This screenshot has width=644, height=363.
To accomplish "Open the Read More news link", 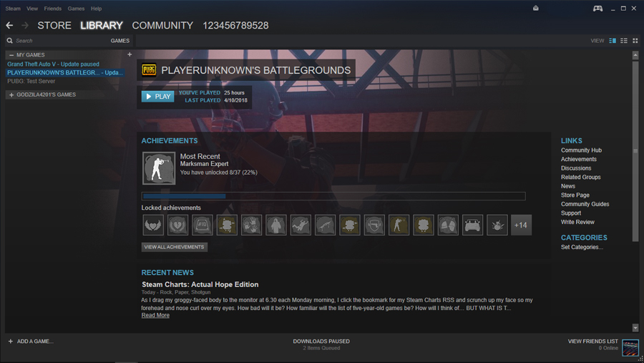I will coord(155,315).
